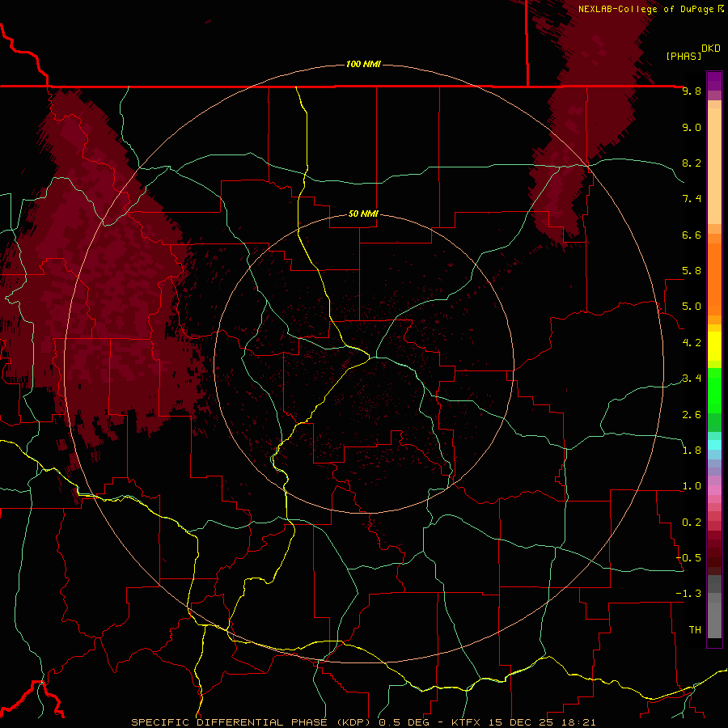Click the NEXLAB-College of DuPage credit text
The height and width of the screenshot is (728, 728).
[650, 9]
